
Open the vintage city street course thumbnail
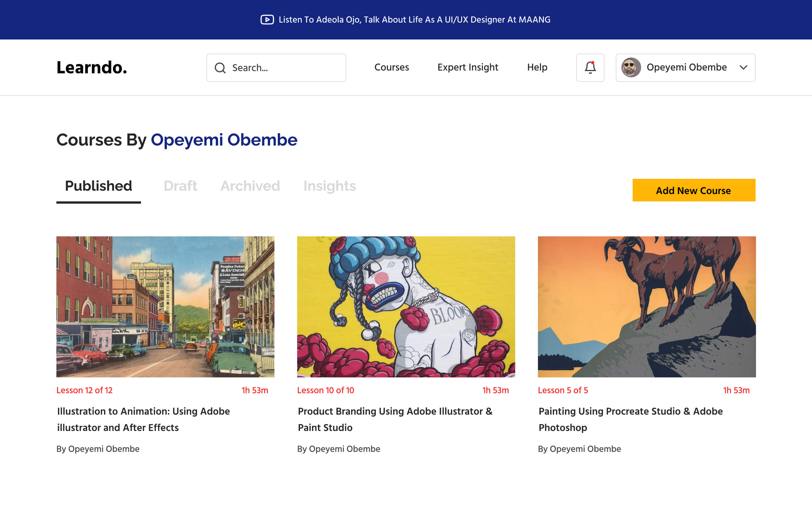pyautogui.click(x=165, y=307)
